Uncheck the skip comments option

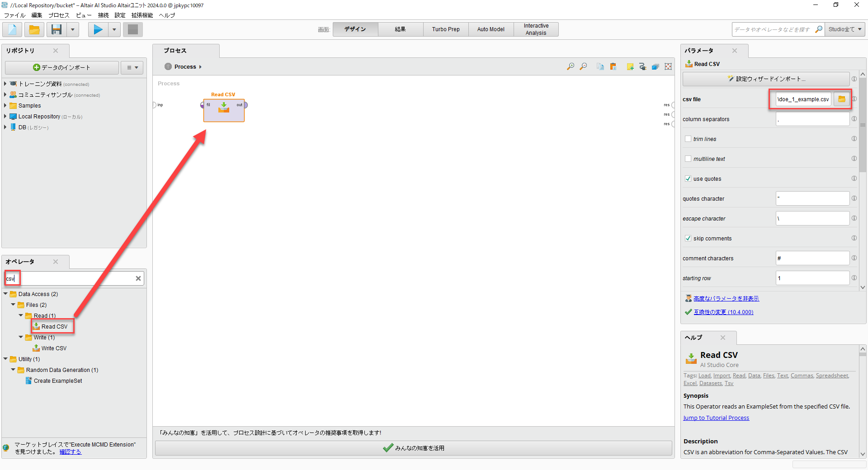tap(688, 238)
